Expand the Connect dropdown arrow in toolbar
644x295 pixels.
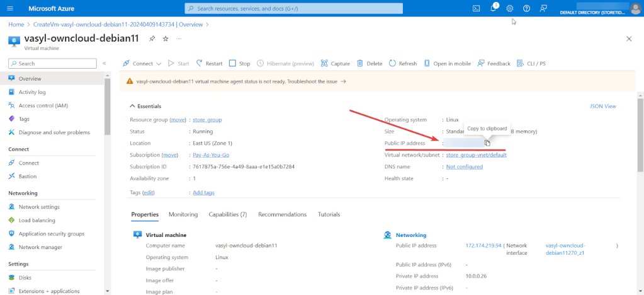(159, 64)
